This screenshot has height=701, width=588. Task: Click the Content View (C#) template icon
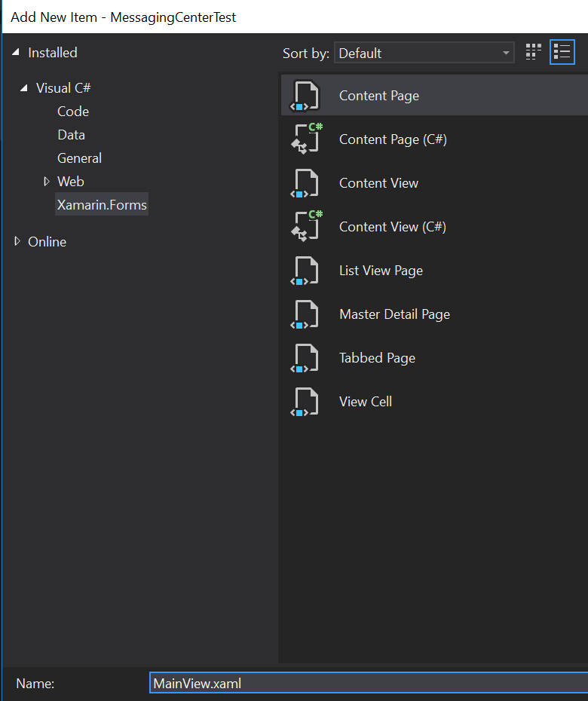305,226
